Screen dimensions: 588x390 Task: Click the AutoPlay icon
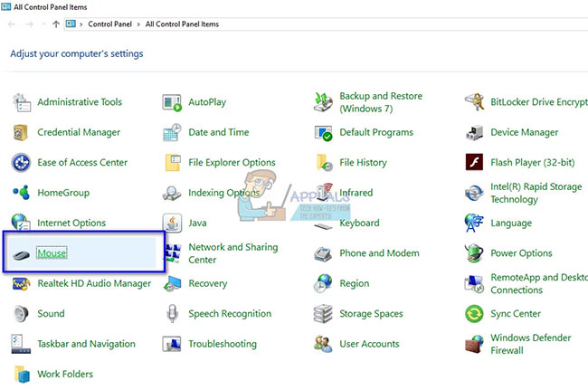[172, 102]
